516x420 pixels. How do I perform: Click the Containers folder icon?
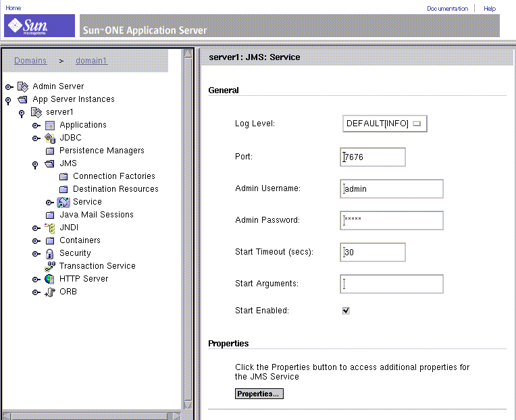click(x=50, y=241)
